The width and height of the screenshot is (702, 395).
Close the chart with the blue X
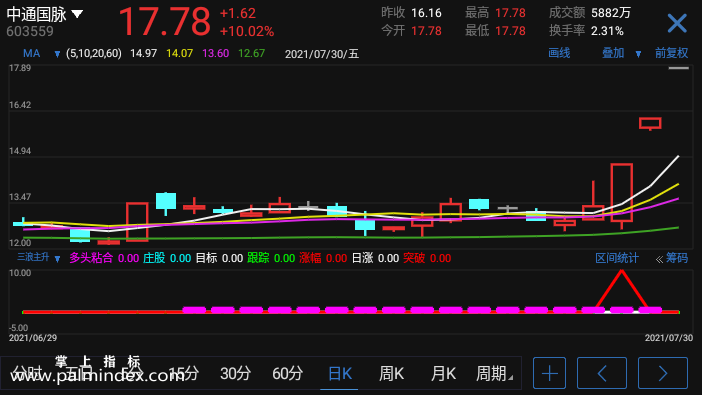[676, 23]
